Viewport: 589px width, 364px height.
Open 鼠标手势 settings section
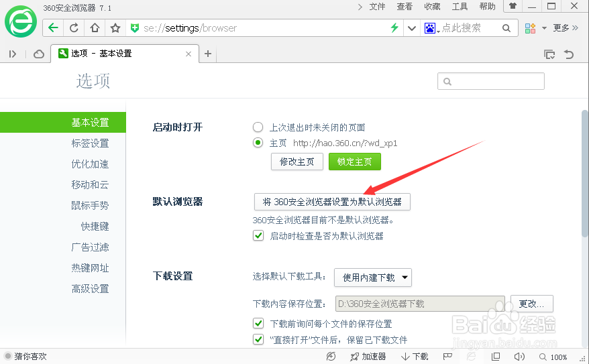coord(90,205)
